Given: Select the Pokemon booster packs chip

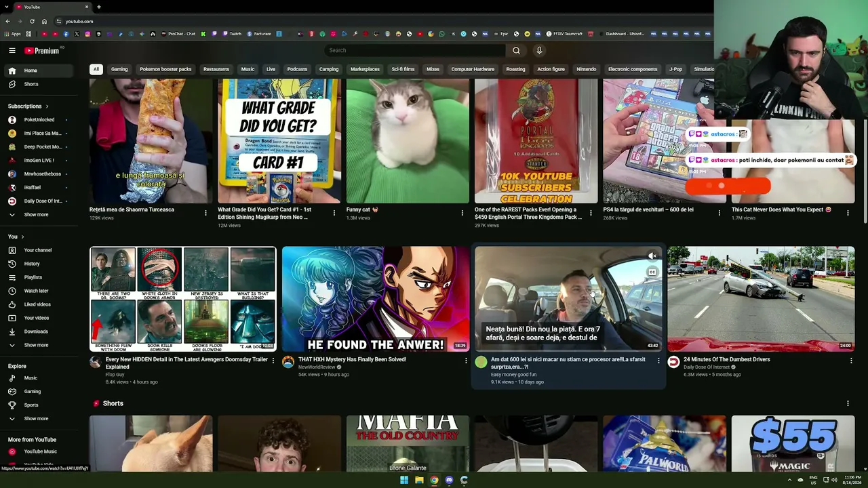Looking at the screenshot, I should [165, 69].
